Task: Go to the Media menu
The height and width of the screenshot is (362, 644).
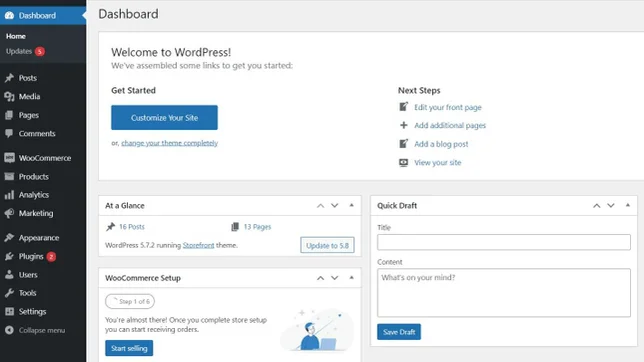Action: tap(29, 97)
